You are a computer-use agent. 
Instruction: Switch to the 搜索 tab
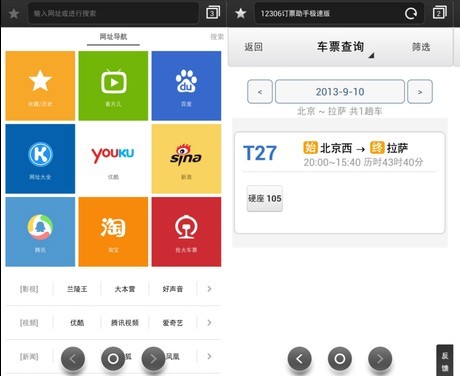click(217, 37)
